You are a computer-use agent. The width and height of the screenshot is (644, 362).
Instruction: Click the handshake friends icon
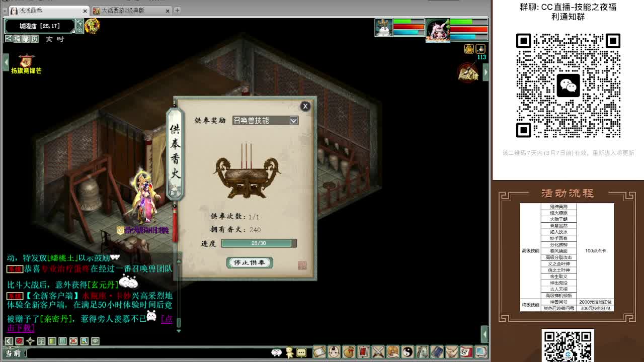click(x=451, y=352)
